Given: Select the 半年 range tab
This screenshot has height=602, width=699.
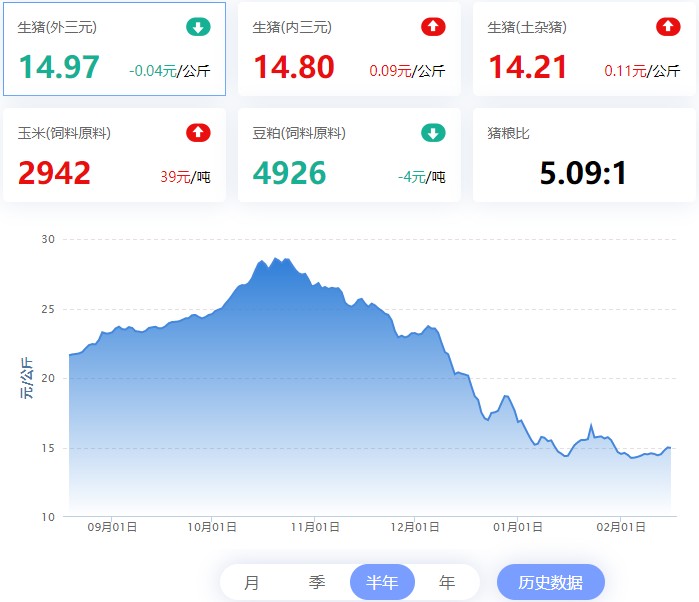Looking at the screenshot, I should (x=382, y=582).
